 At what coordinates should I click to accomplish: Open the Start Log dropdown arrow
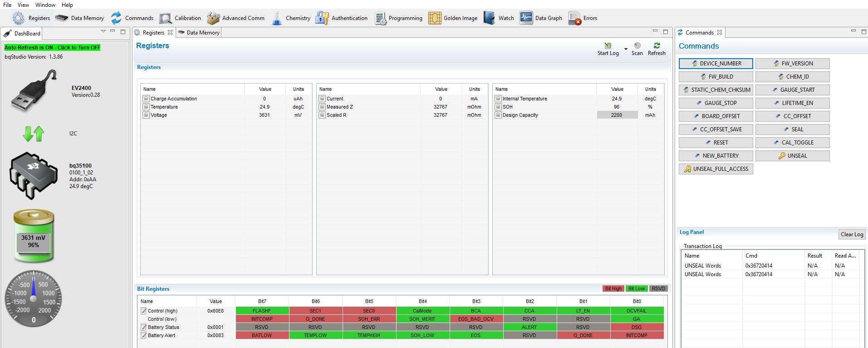(626, 49)
